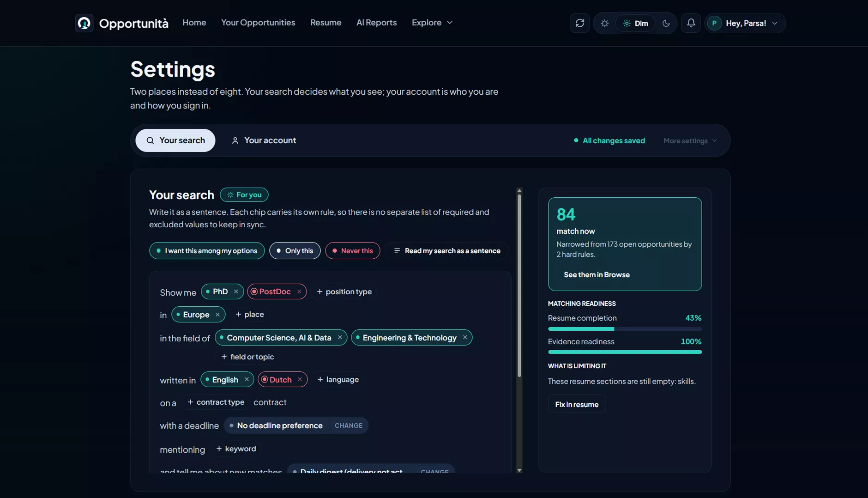Go to Home page
Screen dimensions: 868x498
[194, 23]
